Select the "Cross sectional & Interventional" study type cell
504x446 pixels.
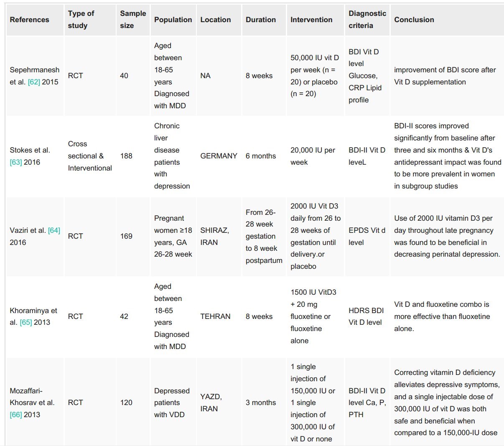click(x=90, y=156)
